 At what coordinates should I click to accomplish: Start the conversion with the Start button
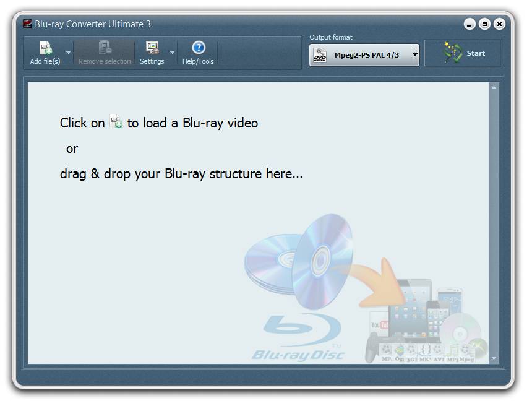463,53
